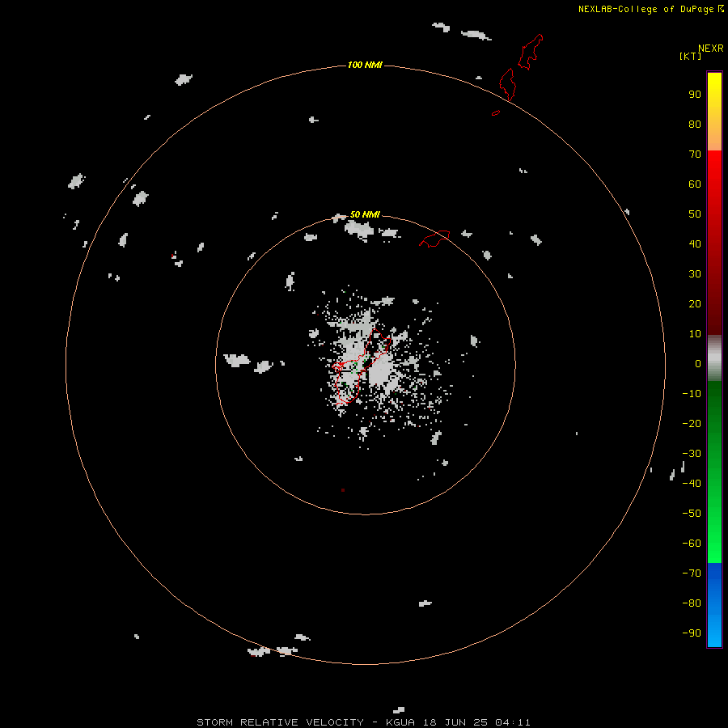Image resolution: width=728 pixels, height=728 pixels.
Task: Click the Guam island red outline at center
Action: point(361,366)
